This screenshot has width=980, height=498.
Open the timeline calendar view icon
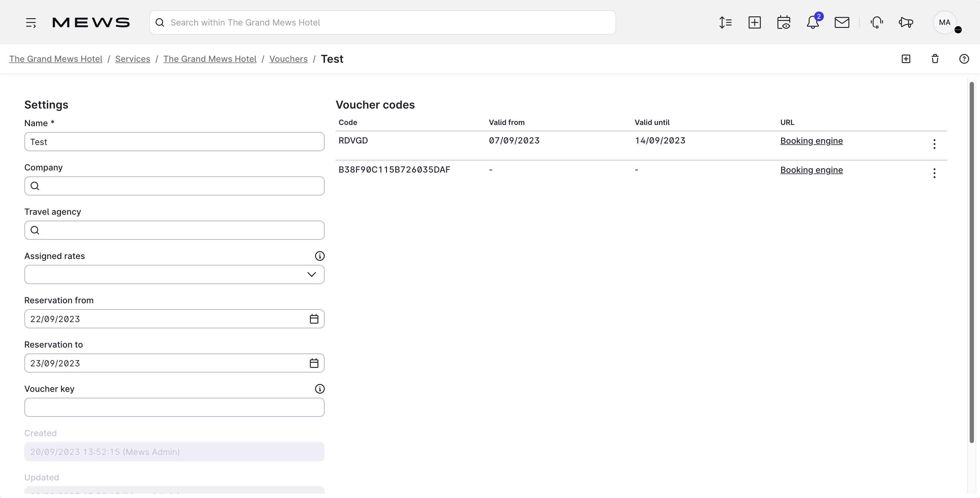click(784, 22)
